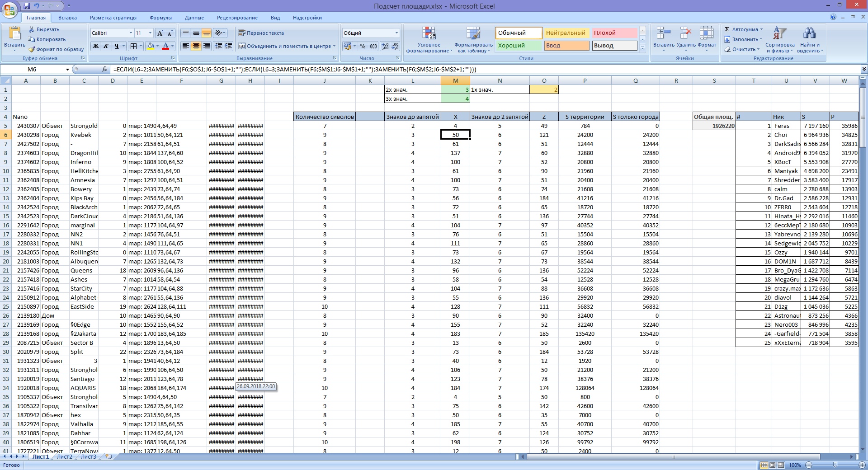The width and height of the screenshot is (868, 470).
Task: Click Find & Select (Найти и выделить) icon
Action: point(809,34)
